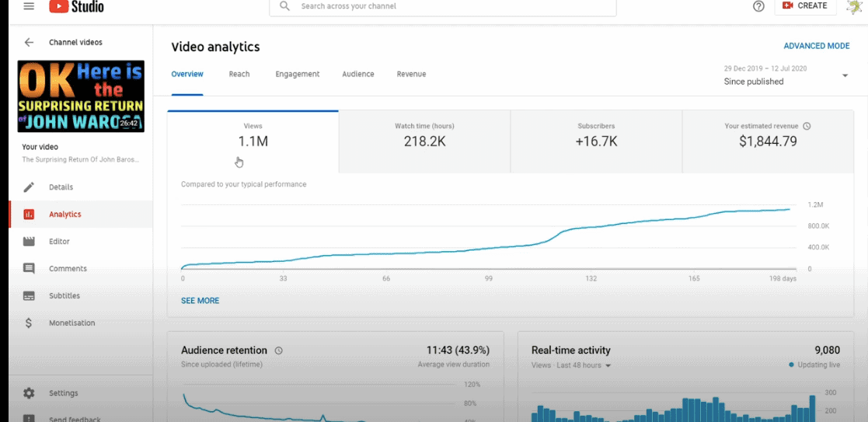
Task: Open Settings gear in the sidebar
Action: point(63,393)
